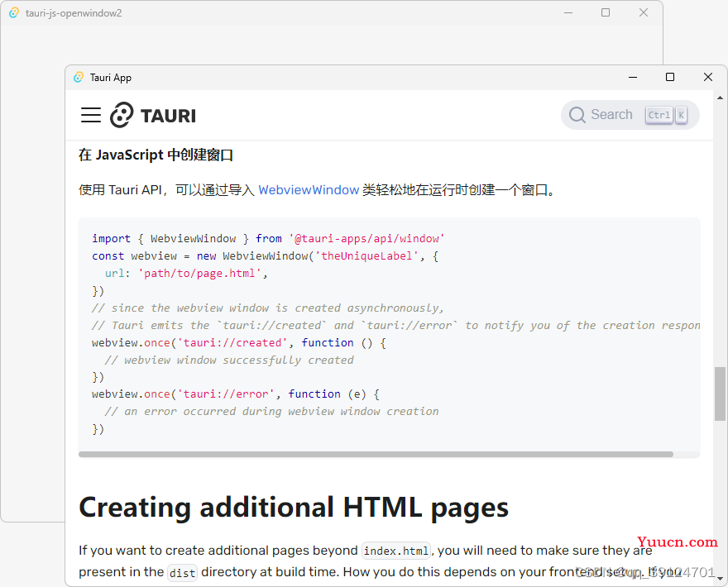Minimize the Tauri App window
This screenshot has height=587, width=728.
pyautogui.click(x=633, y=77)
